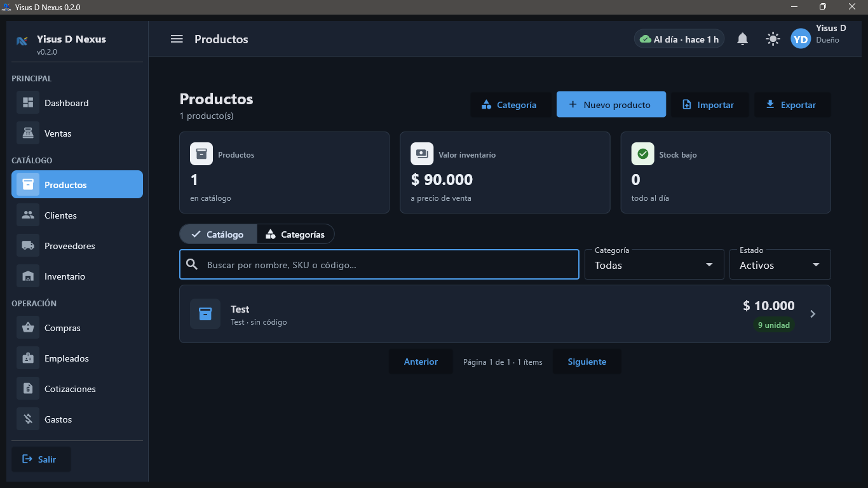The width and height of the screenshot is (868, 488).
Task: Click the Test product box icon
Action: 205,314
